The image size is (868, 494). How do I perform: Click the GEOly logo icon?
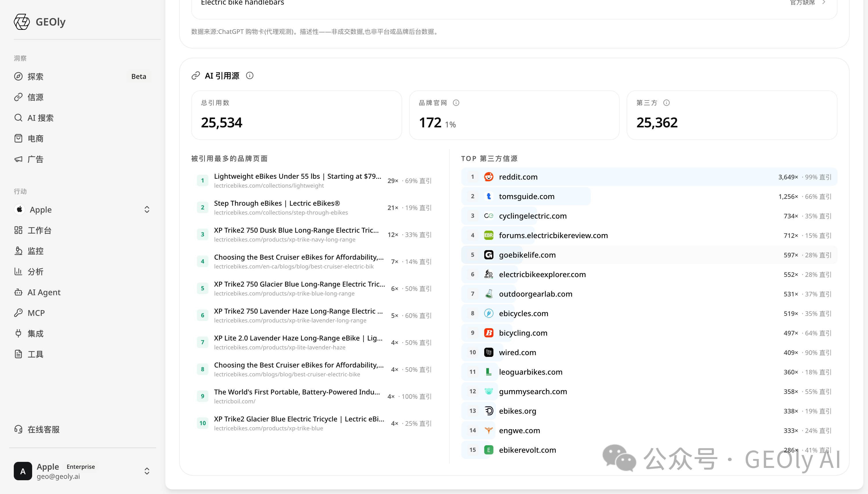click(22, 22)
